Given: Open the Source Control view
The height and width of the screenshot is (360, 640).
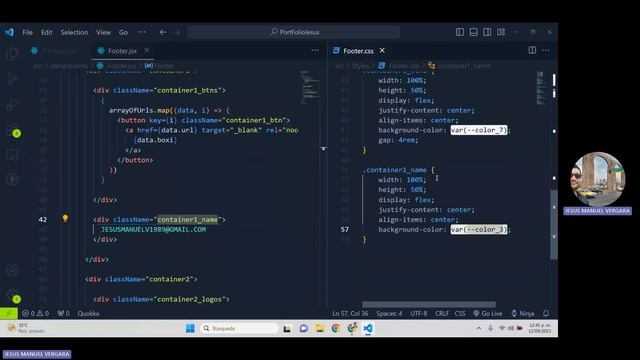Looking at the screenshot, I should (12, 79).
